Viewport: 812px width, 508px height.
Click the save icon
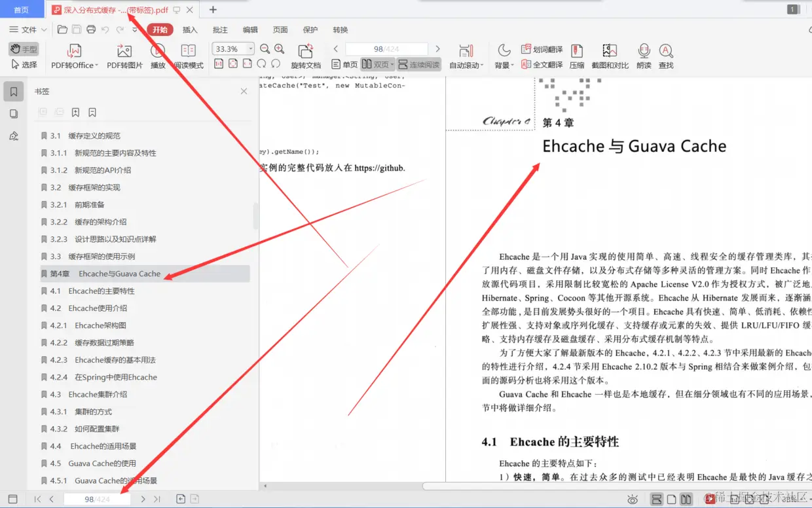click(77, 29)
